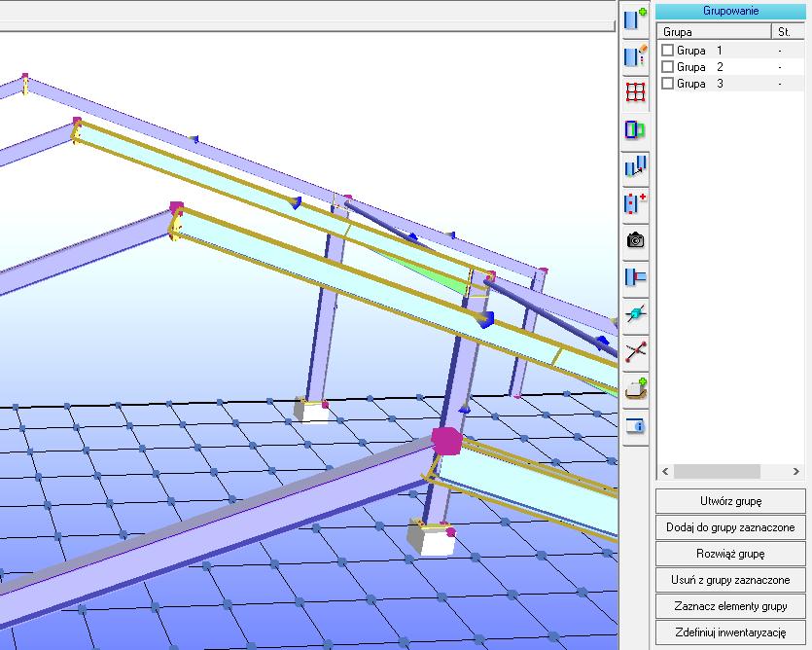
Task: Click the add foundation block icon
Action: point(635,388)
